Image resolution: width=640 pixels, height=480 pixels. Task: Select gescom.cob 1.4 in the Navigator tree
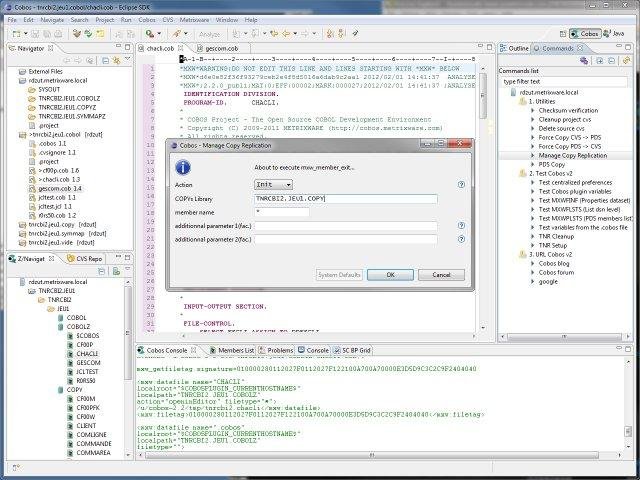59,187
